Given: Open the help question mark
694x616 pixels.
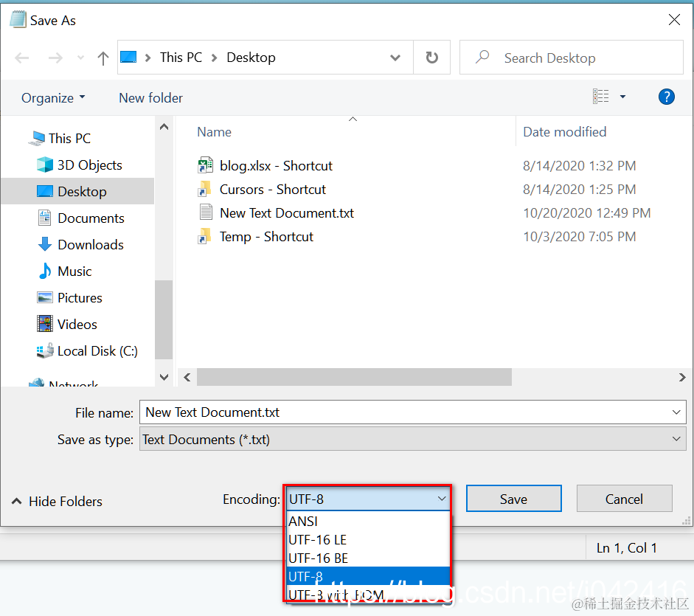Looking at the screenshot, I should pyautogui.click(x=666, y=97).
